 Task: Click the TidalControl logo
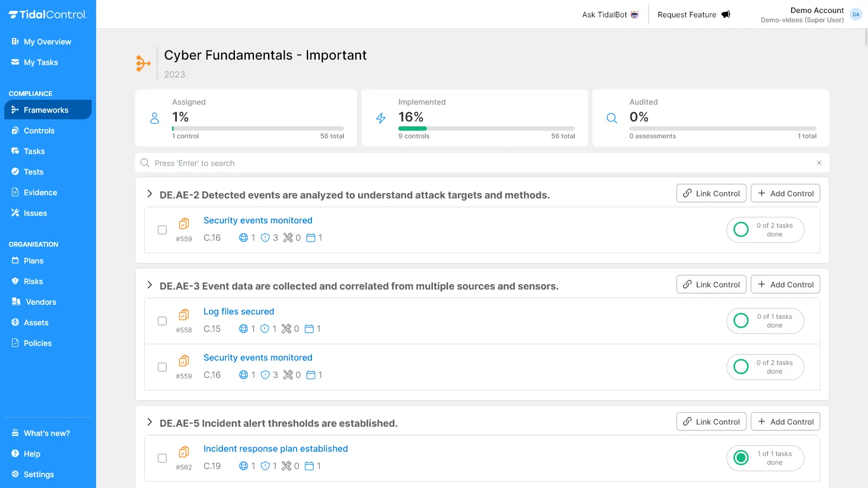point(48,15)
